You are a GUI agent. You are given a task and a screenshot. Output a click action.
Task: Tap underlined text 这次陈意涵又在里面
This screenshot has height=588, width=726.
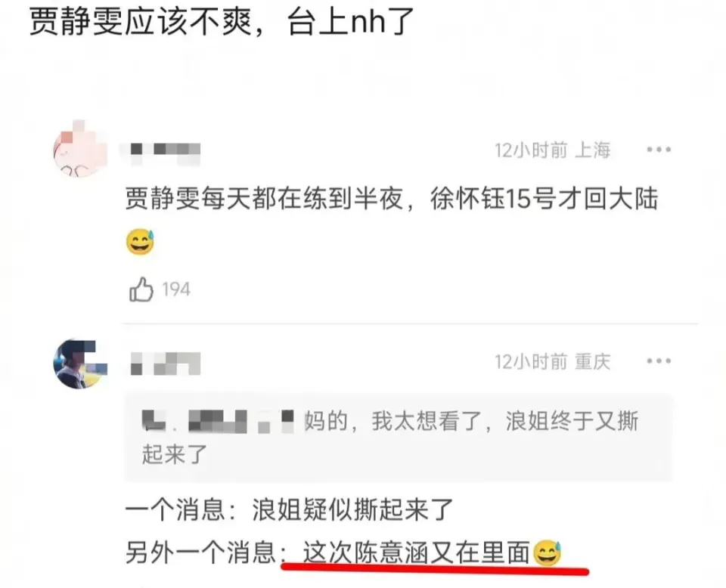pyautogui.click(x=416, y=552)
